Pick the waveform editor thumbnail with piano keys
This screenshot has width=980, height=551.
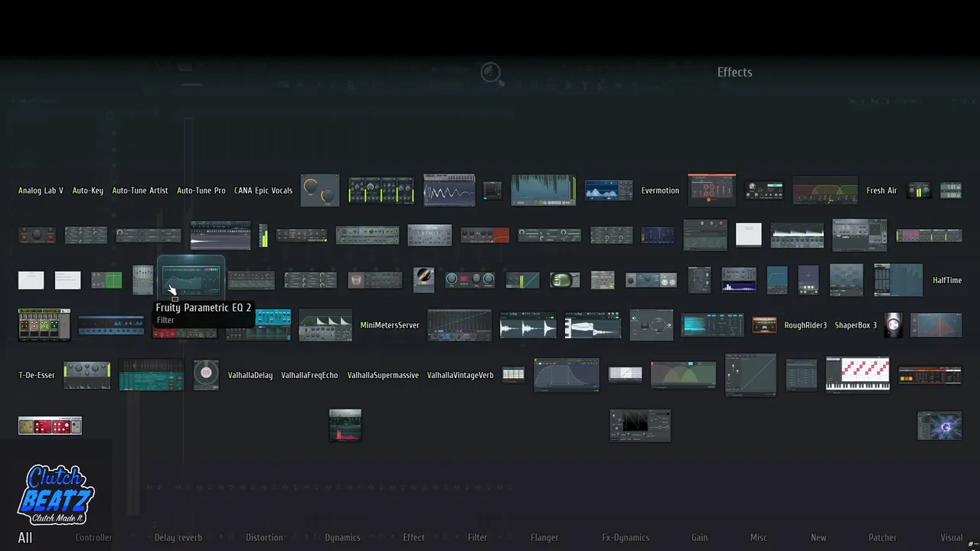pos(593,325)
